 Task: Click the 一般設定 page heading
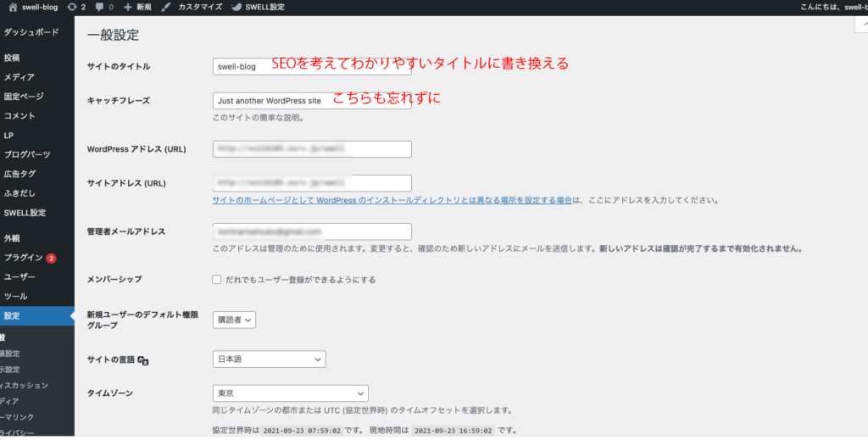113,36
